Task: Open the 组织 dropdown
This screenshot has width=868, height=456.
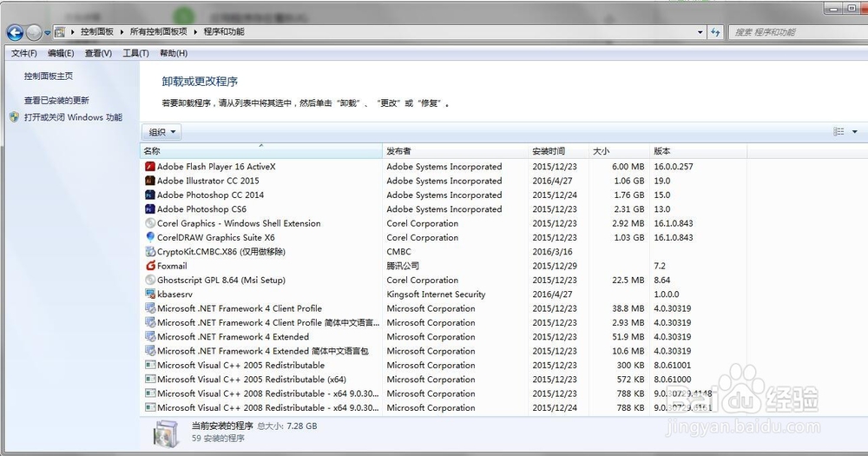Action: [161, 132]
